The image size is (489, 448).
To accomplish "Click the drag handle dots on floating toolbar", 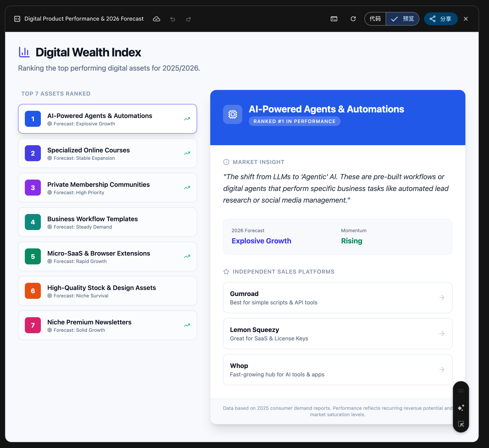I will pyautogui.click(x=461, y=391).
